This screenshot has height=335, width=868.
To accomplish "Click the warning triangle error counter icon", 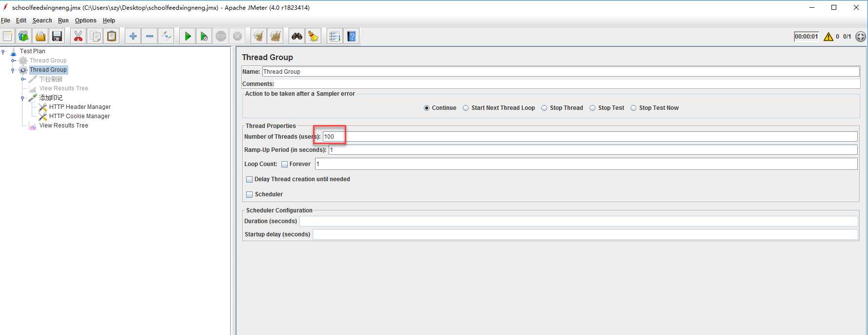I will [x=828, y=37].
